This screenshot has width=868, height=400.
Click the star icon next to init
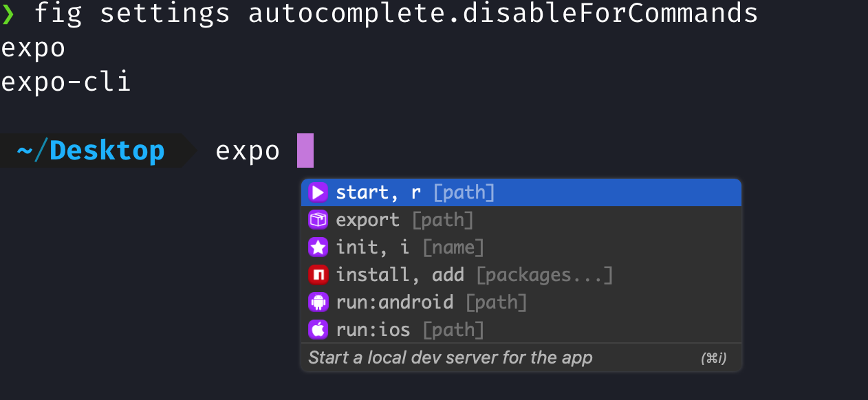coord(317,247)
